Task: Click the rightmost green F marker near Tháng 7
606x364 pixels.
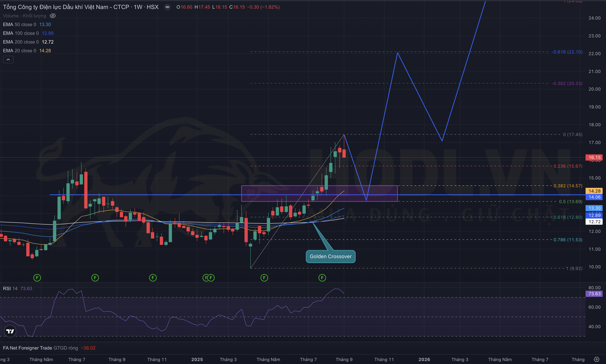Action: [322, 278]
